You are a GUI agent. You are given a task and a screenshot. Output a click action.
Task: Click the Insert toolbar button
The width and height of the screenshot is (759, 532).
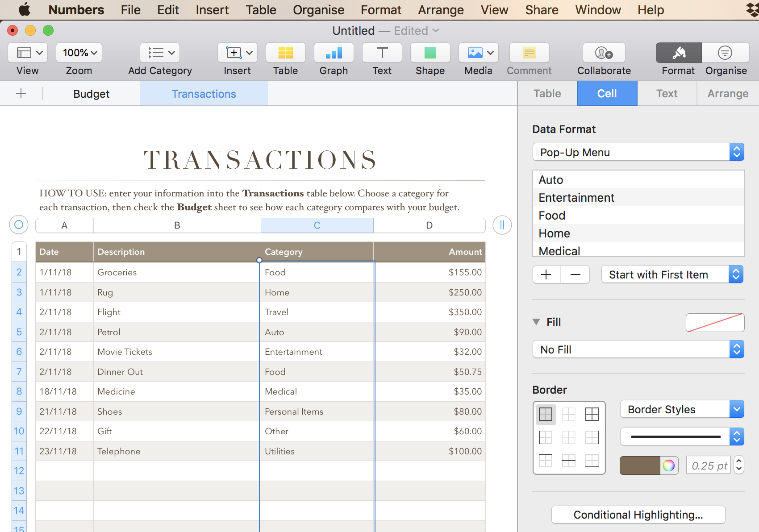point(238,53)
